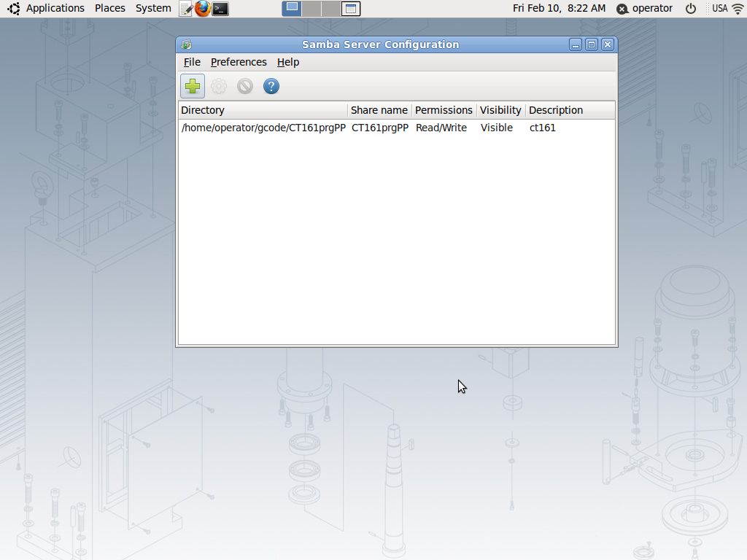The height and width of the screenshot is (560, 747).
Task: Click the CT161prgPP share name cell
Action: (x=379, y=128)
